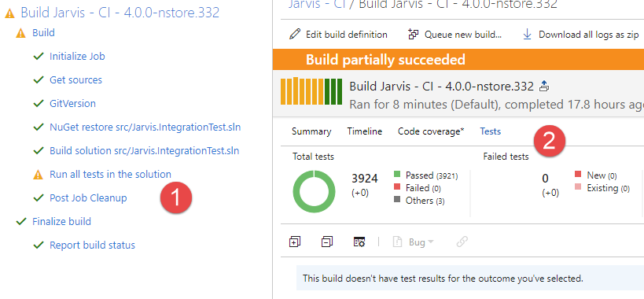Click the download arrow icon for logs
Screen dimensions: 644x299
tap(527, 34)
